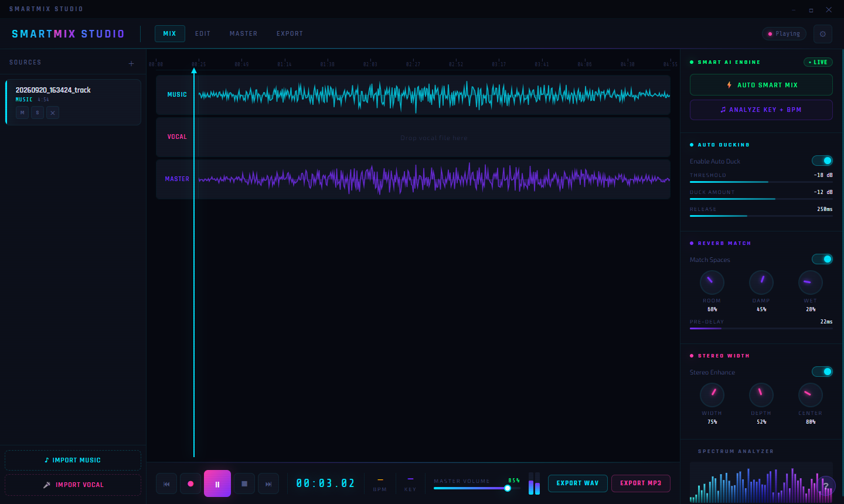Start recording with the record button
Image resolution: width=844 pixels, height=504 pixels.
[190, 483]
